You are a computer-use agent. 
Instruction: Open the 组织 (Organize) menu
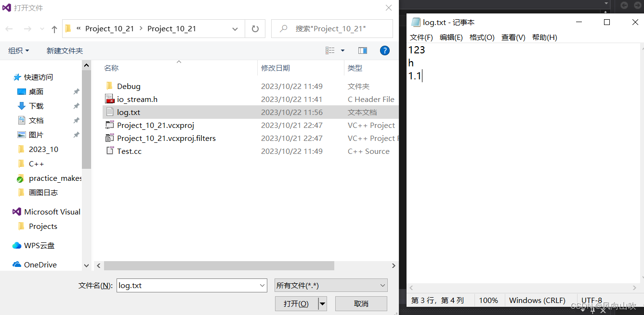pyautogui.click(x=19, y=50)
